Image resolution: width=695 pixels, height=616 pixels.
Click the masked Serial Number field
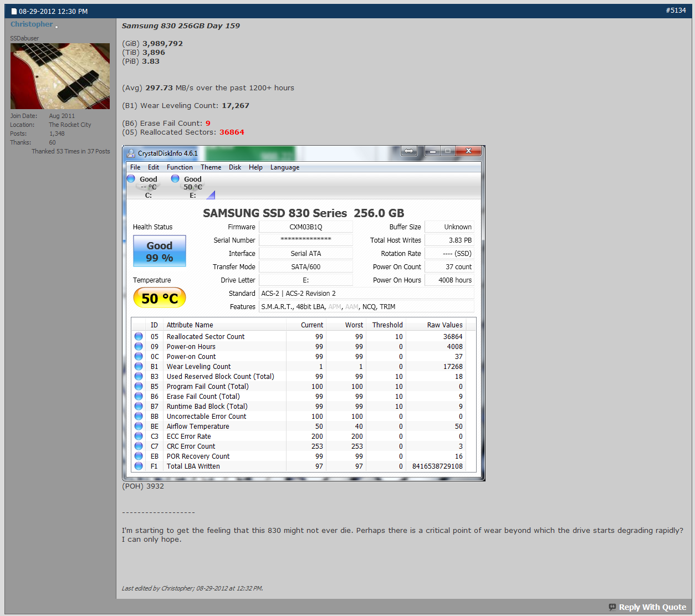[306, 240]
